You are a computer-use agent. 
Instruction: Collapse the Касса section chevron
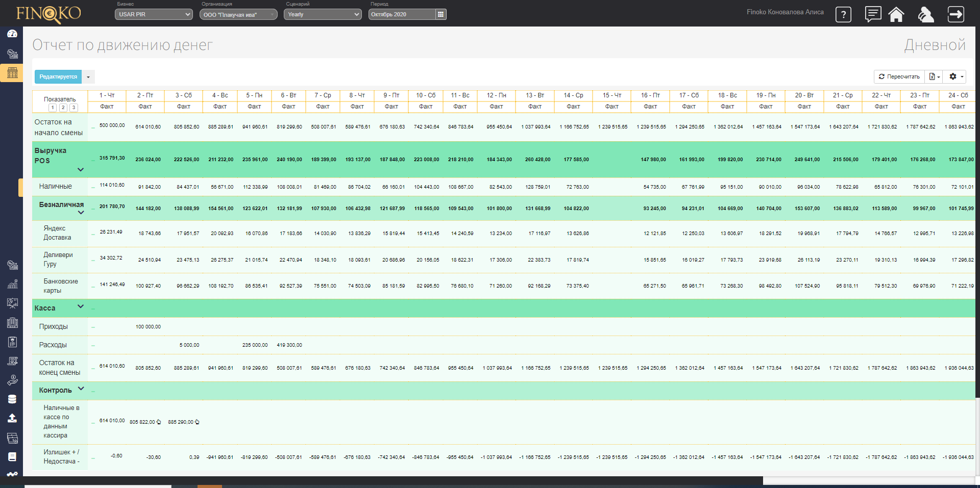pyautogui.click(x=80, y=306)
